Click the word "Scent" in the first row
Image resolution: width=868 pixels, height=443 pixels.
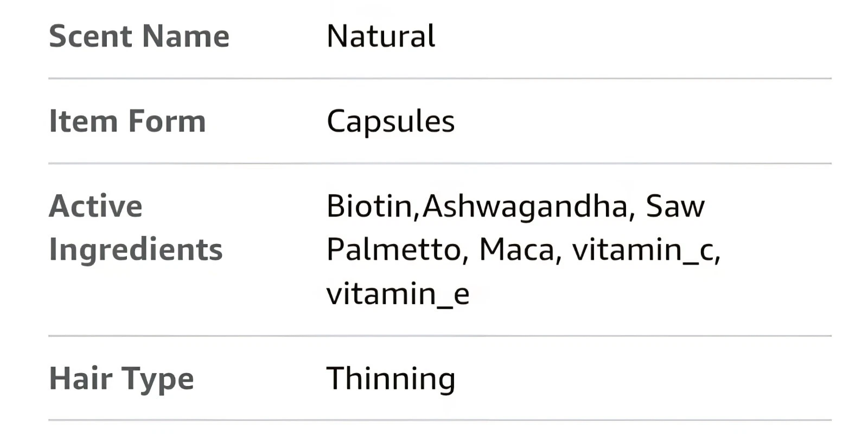pyautogui.click(x=91, y=36)
